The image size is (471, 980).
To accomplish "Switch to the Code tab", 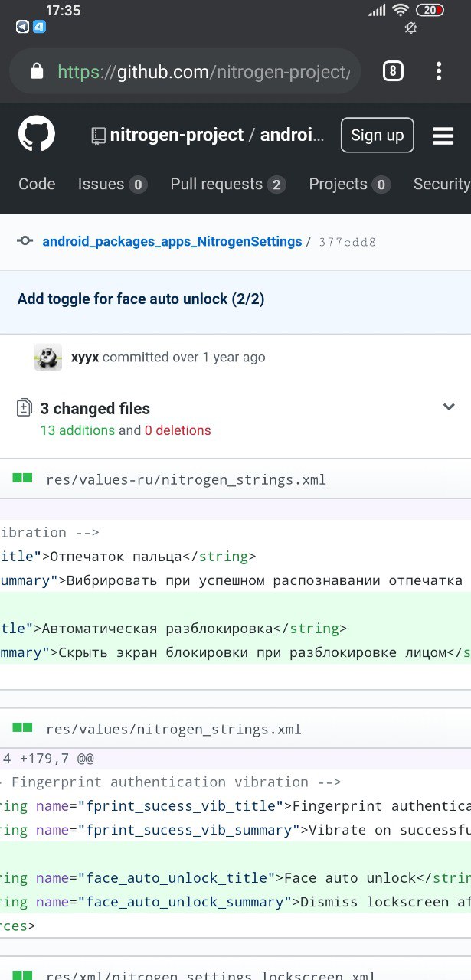I will point(37,184).
